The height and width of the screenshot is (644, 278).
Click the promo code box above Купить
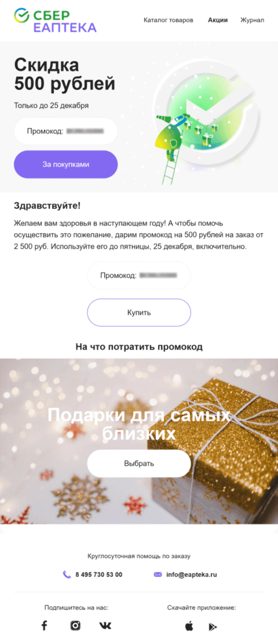[139, 275]
